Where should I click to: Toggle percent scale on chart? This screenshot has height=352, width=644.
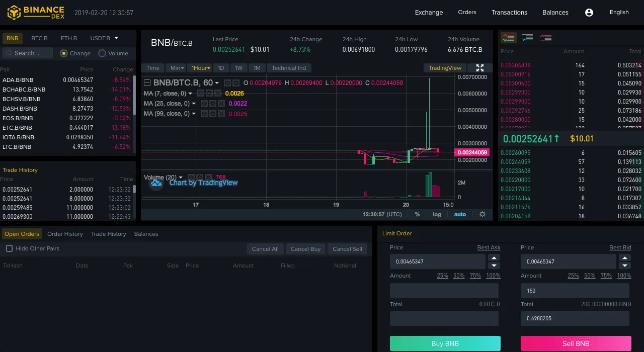pos(417,214)
